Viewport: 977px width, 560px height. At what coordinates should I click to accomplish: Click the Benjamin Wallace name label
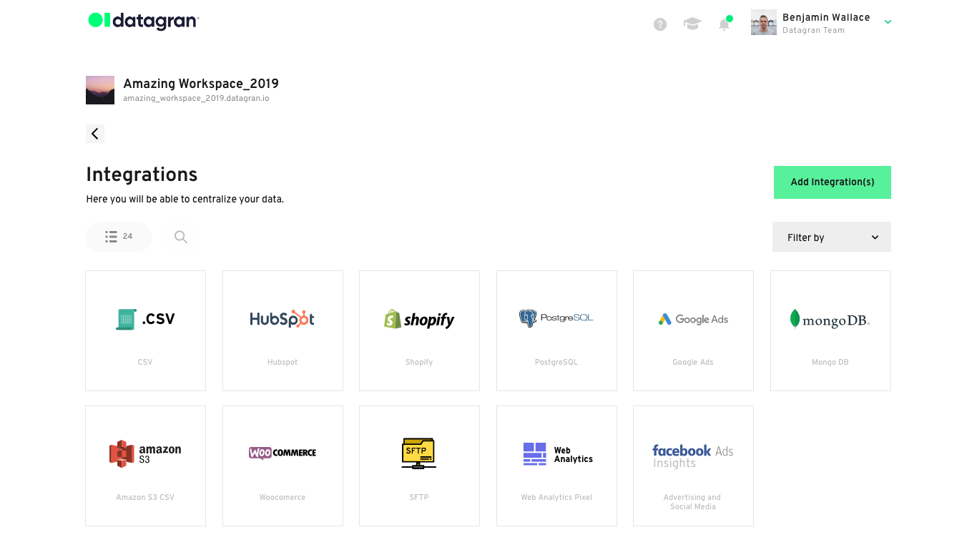pos(826,18)
